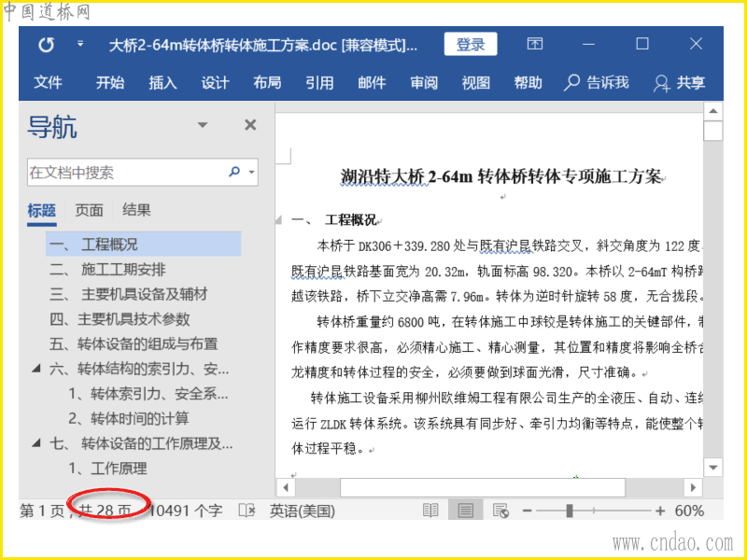This screenshot has width=747, height=560.
Task: Close the 导航 navigation pane
Action: coord(250,125)
